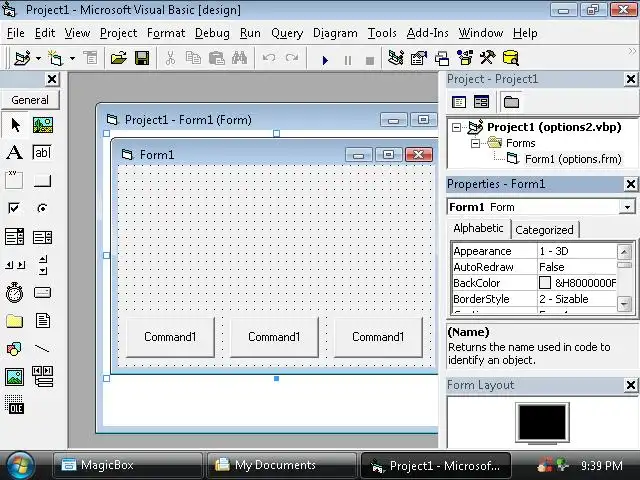Select the FileListBox control tool
The height and width of the screenshot is (480, 640).
click(x=42, y=321)
